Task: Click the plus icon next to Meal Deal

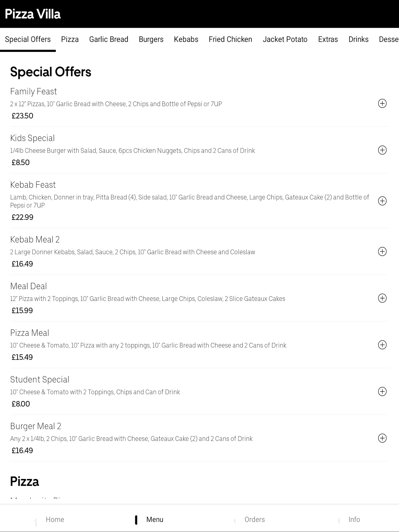Action: [x=382, y=298]
